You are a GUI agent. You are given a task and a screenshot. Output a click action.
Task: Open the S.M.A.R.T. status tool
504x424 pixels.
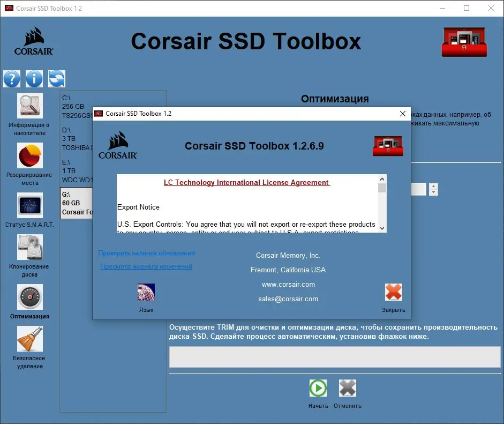pyautogui.click(x=29, y=205)
